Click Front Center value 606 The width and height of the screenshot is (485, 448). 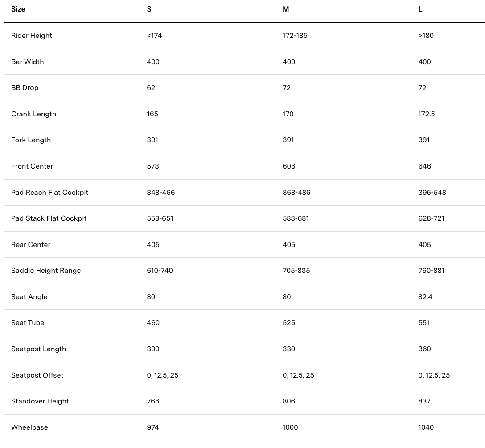pyautogui.click(x=289, y=166)
